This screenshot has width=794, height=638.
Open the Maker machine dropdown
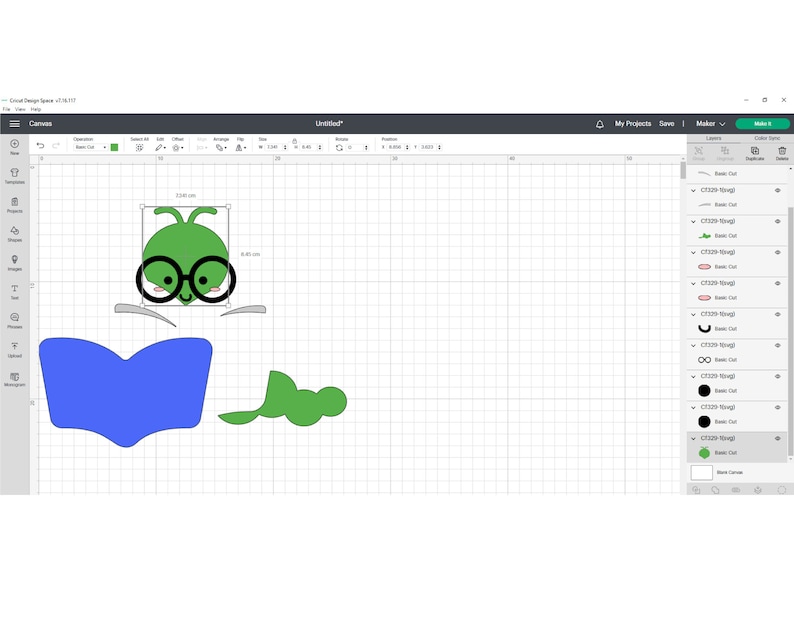[x=710, y=124]
